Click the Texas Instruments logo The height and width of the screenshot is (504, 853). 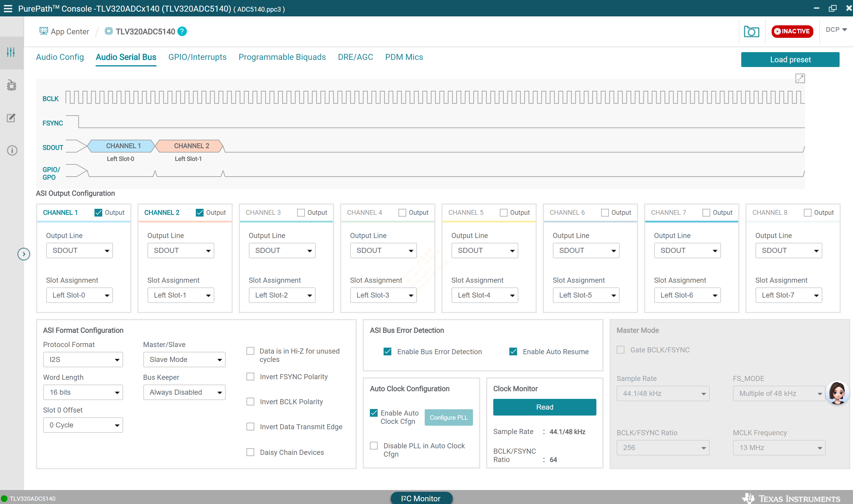click(x=791, y=498)
